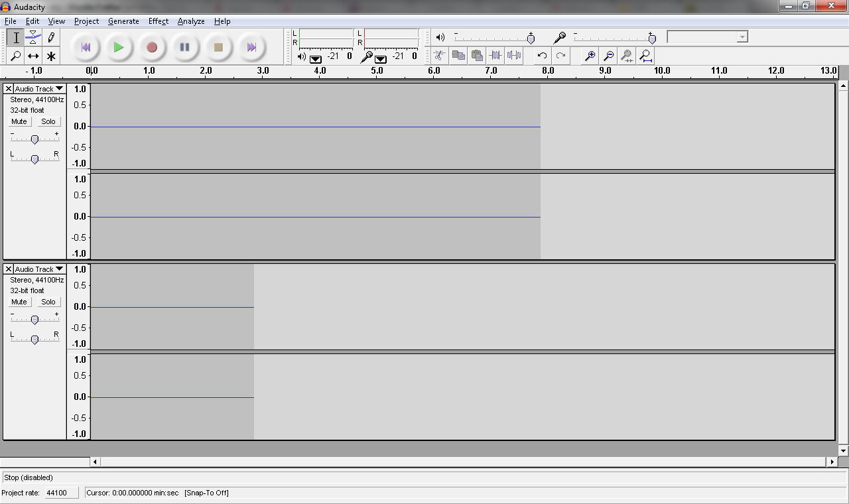Open the Effect menu
Image resolution: width=849 pixels, height=504 pixels.
pos(158,21)
